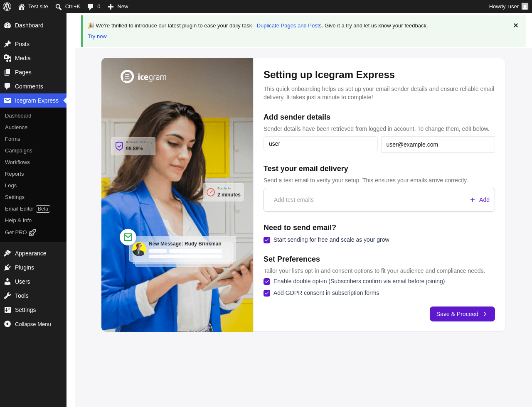Image resolution: width=532 pixels, height=407 pixels.
Task: Click the Starts in 2 minutes badge
Action: [x=223, y=192]
